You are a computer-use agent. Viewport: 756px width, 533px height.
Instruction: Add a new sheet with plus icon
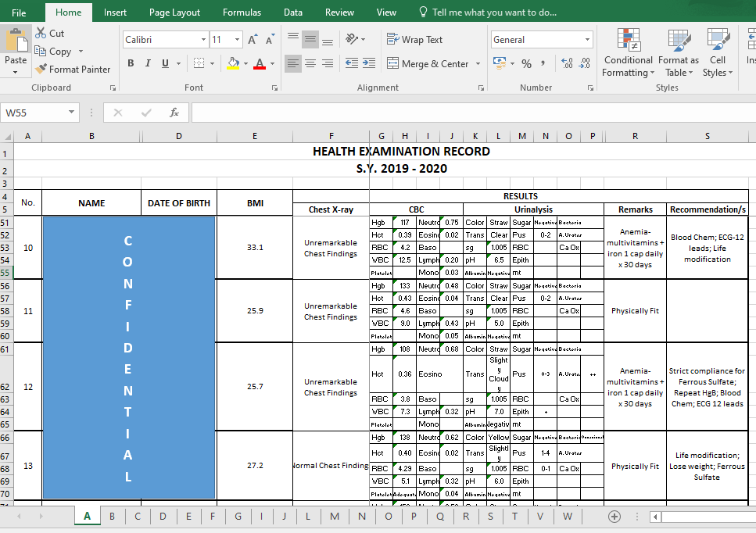614,517
